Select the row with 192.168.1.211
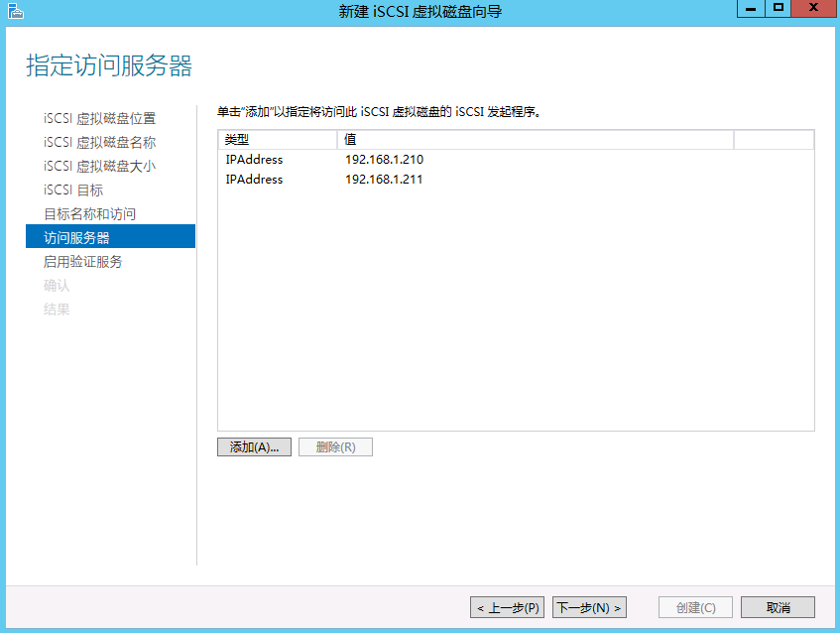 (516, 180)
